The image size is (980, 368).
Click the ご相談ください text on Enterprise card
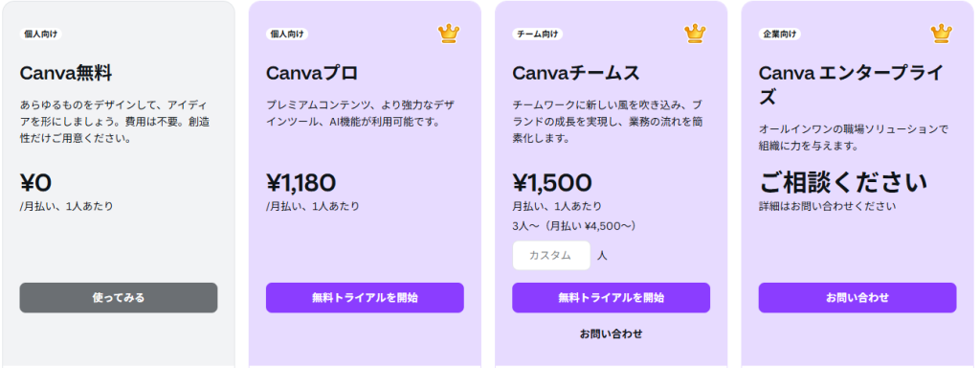(843, 183)
